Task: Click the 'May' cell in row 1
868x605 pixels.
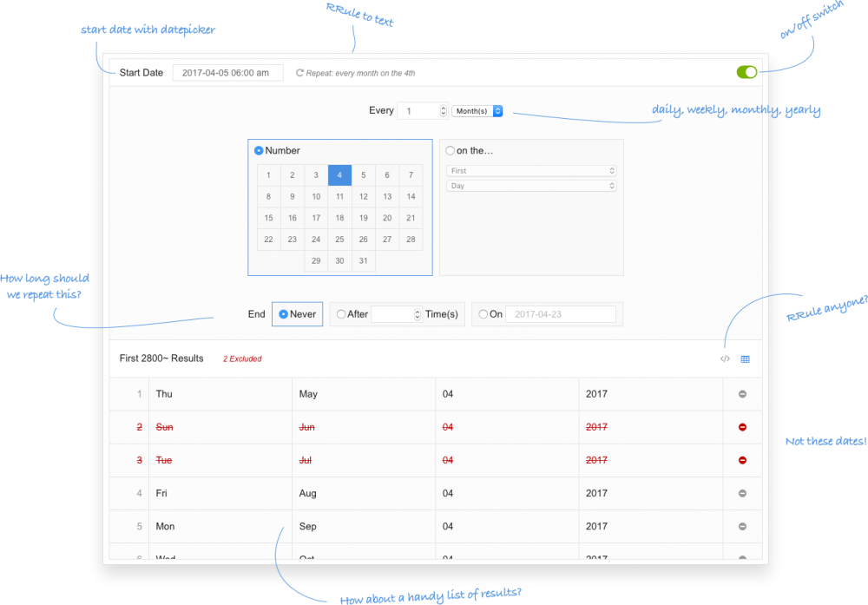Action: pyautogui.click(x=364, y=394)
